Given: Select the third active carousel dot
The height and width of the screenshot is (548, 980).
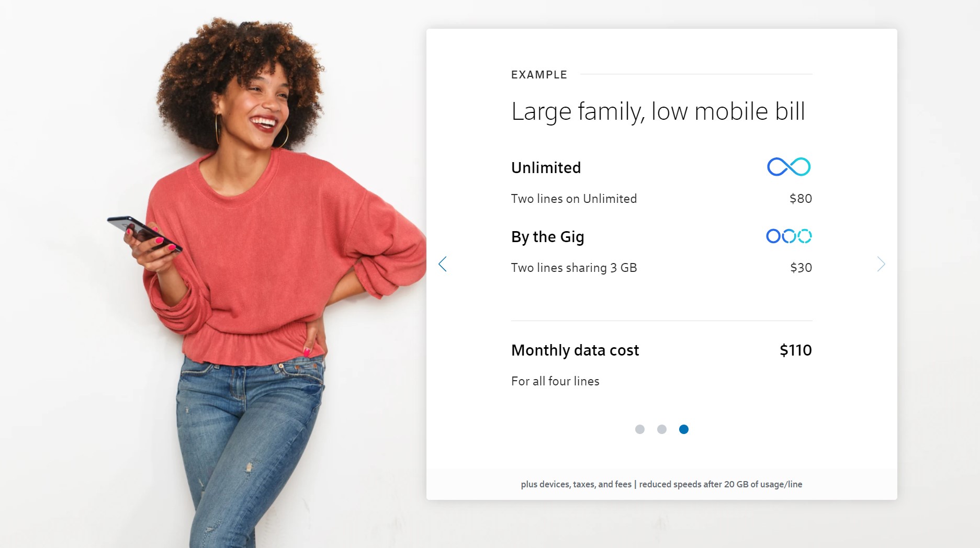Looking at the screenshot, I should [684, 429].
